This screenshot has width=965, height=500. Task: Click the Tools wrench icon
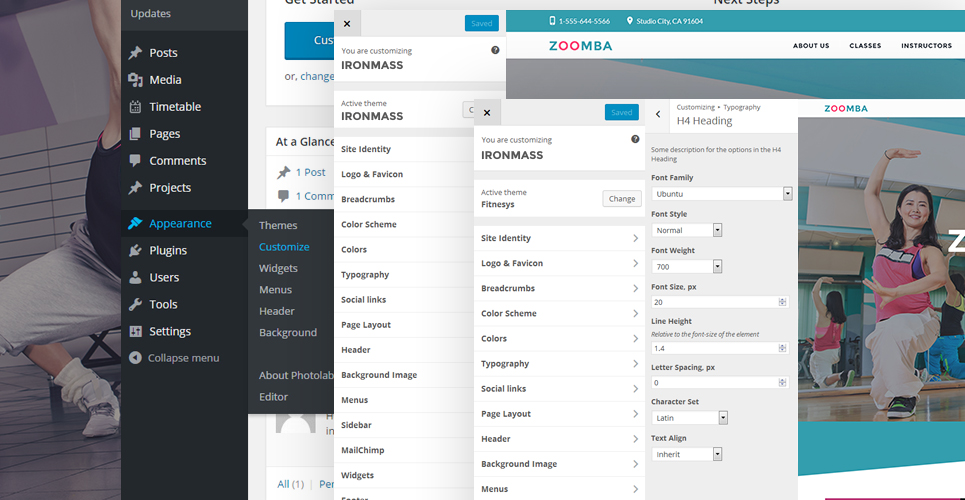tap(135, 304)
